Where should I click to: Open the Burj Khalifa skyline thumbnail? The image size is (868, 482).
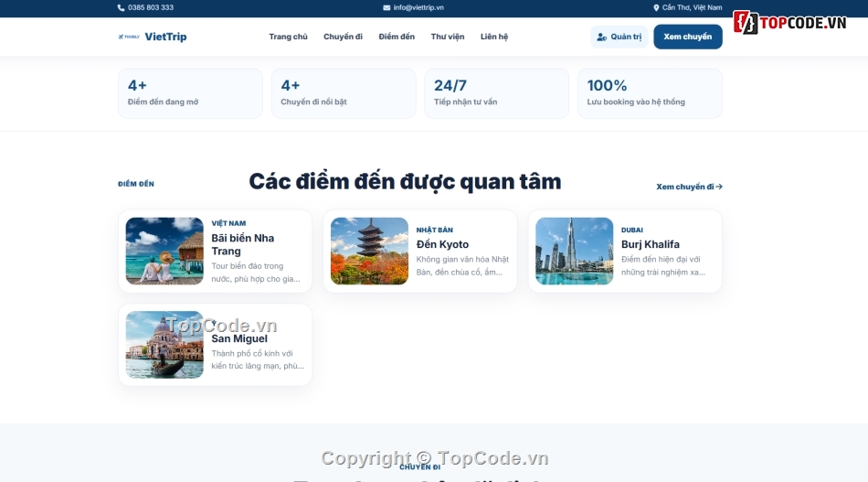(574, 251)
